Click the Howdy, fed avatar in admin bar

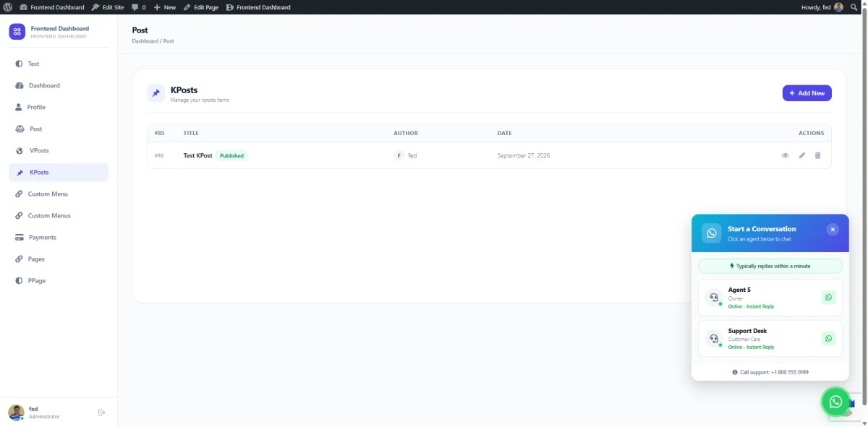pyautogui.click(x=838, y=7)
